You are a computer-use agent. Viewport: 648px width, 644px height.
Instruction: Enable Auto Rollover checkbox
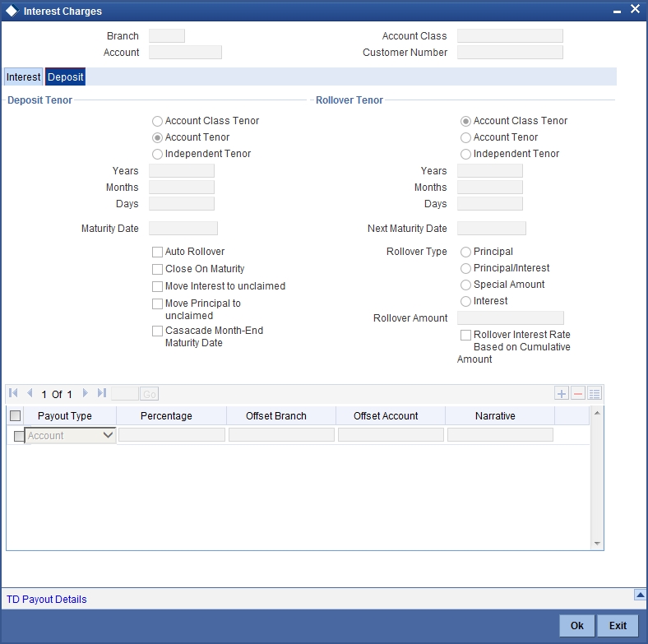157,253
